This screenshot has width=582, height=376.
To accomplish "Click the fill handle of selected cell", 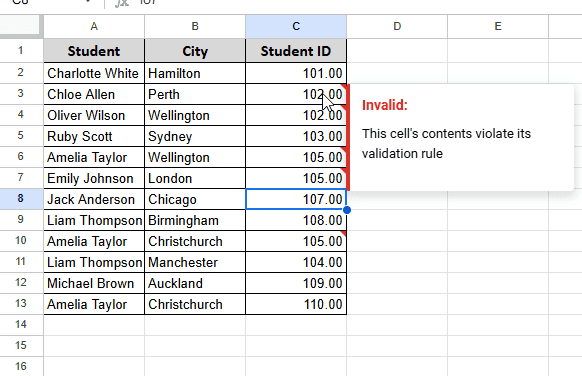I will tap(347, 210).
